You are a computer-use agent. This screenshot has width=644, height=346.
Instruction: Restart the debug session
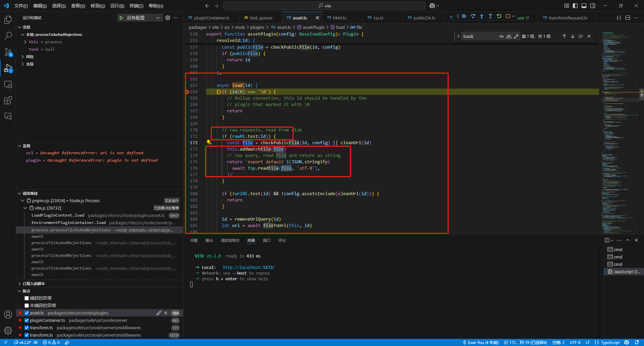tap(499, 16)
